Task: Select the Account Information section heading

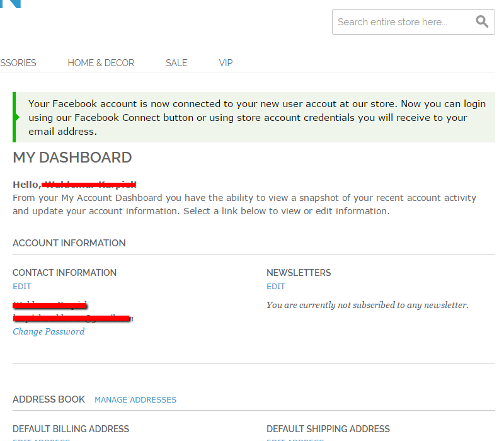Action: (69, 243)
